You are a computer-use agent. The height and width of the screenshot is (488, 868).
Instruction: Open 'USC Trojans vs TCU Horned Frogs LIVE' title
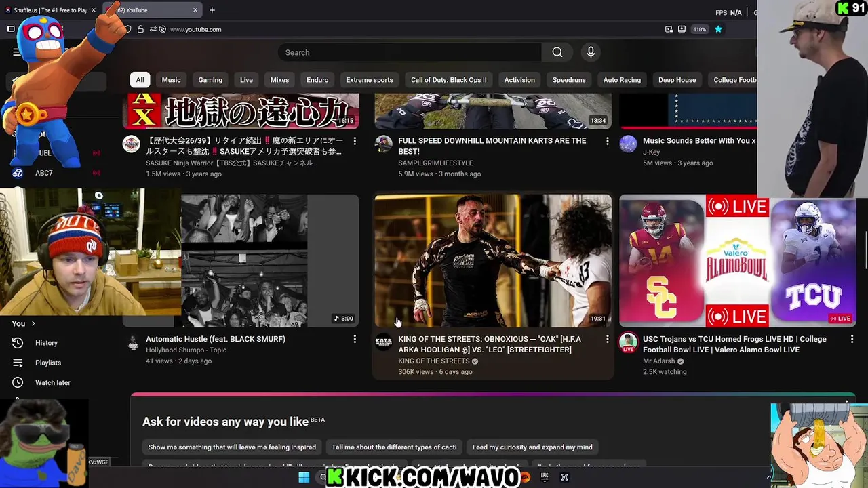734,344
